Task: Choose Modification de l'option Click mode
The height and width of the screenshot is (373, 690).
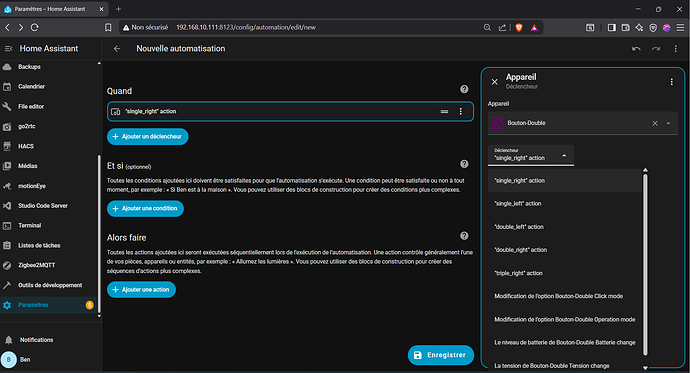Action: click(x=565, y=296)
